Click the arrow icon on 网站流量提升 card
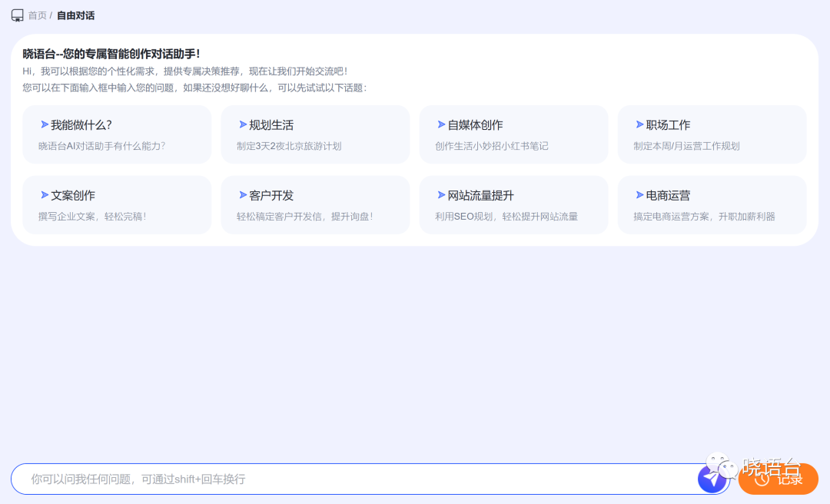Screen dimensions: 830x504 [x=441, y=194]
